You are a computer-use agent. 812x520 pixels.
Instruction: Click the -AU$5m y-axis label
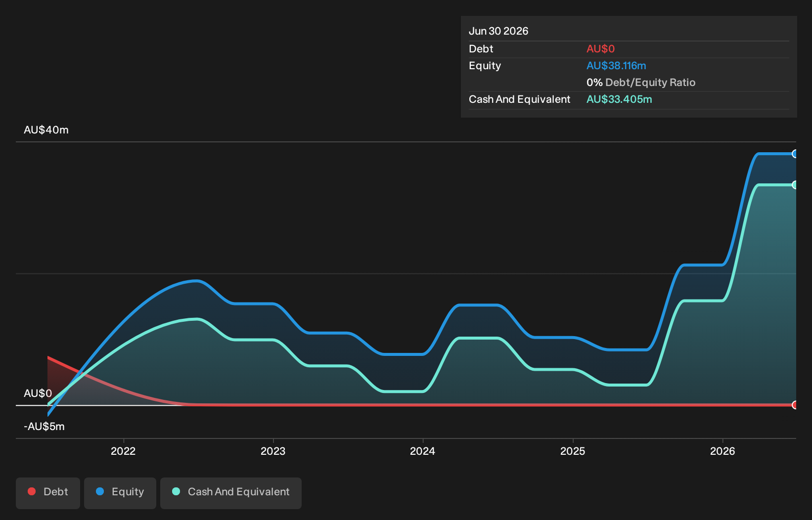tap(44, 427)
